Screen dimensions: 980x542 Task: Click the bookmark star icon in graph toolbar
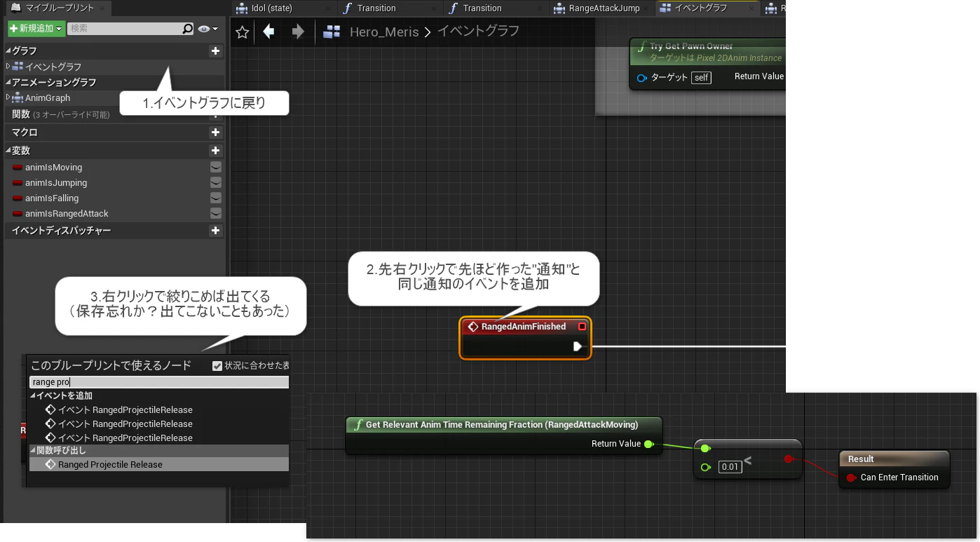[x=243, y=32]
